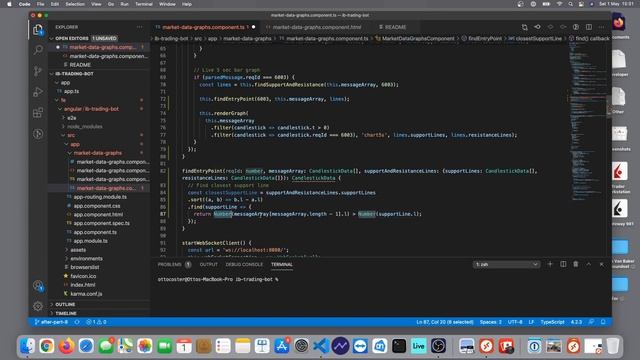
Task: Expand the assets folder
Action: point(78,250)
